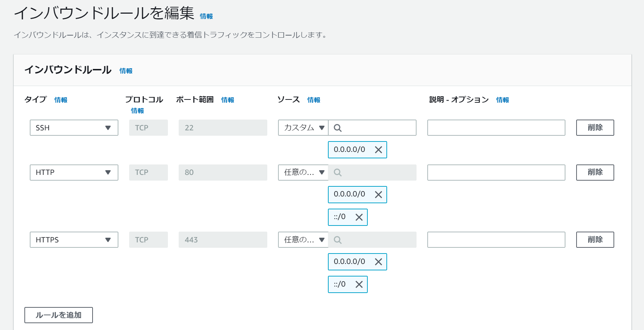Remove ::/0 chip from HTTP rule
This screenshot has width=644, height=330.
pyautogui.click(x=359, y=217)
